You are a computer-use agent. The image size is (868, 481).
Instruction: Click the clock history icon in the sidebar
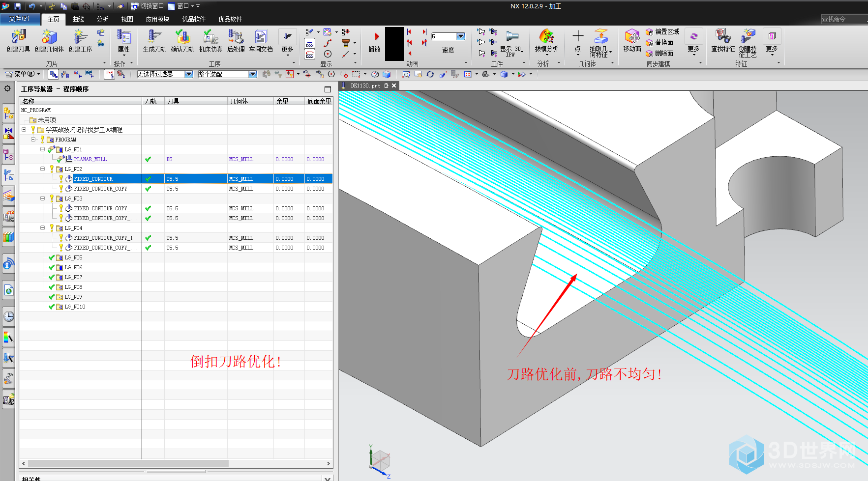point(8,316)
